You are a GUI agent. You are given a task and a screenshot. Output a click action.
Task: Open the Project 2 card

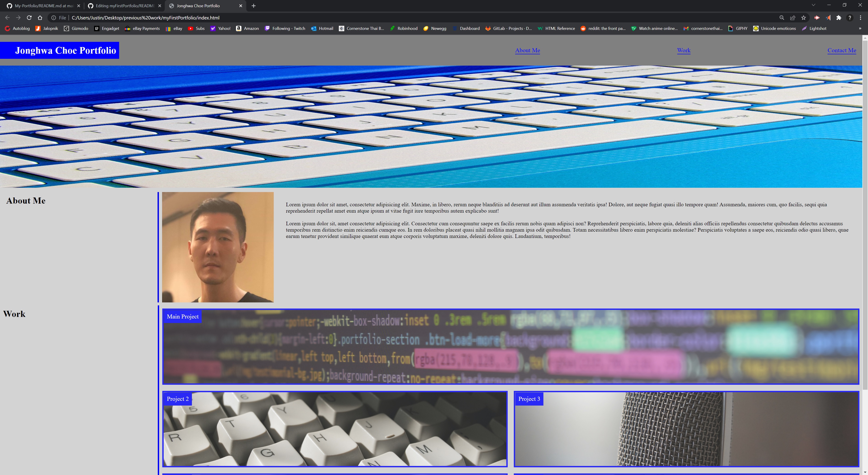click(x=335, y=429)
